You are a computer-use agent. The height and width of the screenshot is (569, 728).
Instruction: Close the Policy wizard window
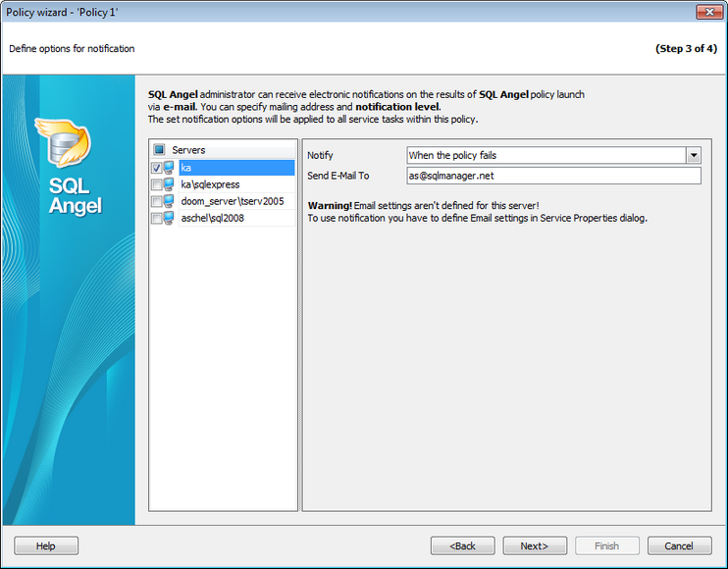[709, 12]
